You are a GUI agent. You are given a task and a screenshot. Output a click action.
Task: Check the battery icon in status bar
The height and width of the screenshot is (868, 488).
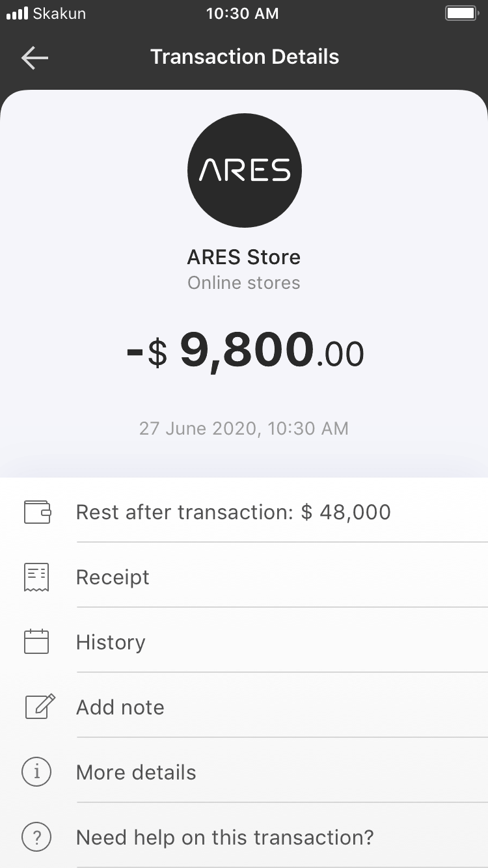tap(461, 14)
